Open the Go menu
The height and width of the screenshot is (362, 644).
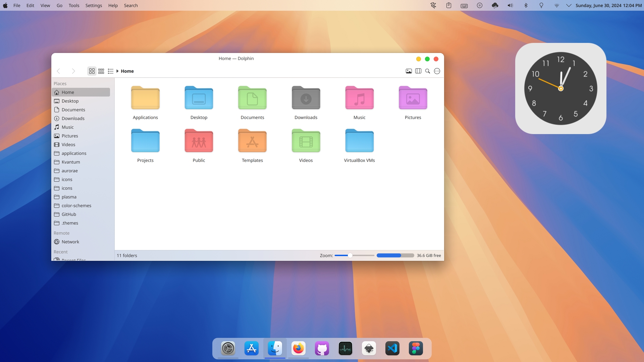tap(59, 5)
